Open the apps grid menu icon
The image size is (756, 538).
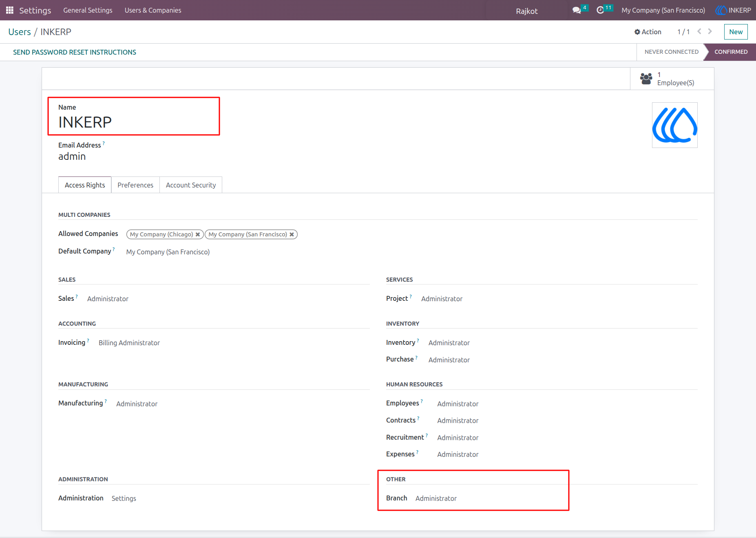pyautogui.click(x=10, y=10)
